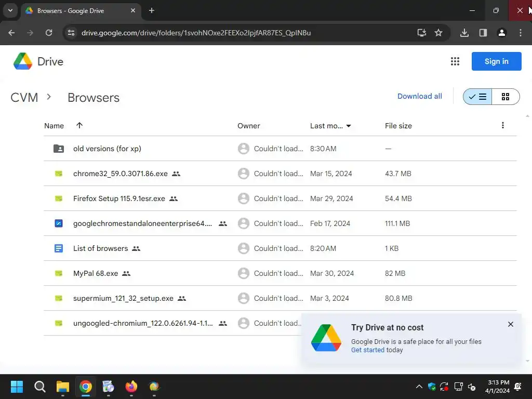The image size is (532, 399).
Task: Toggle the Chrome side panel
Action: 483,33
